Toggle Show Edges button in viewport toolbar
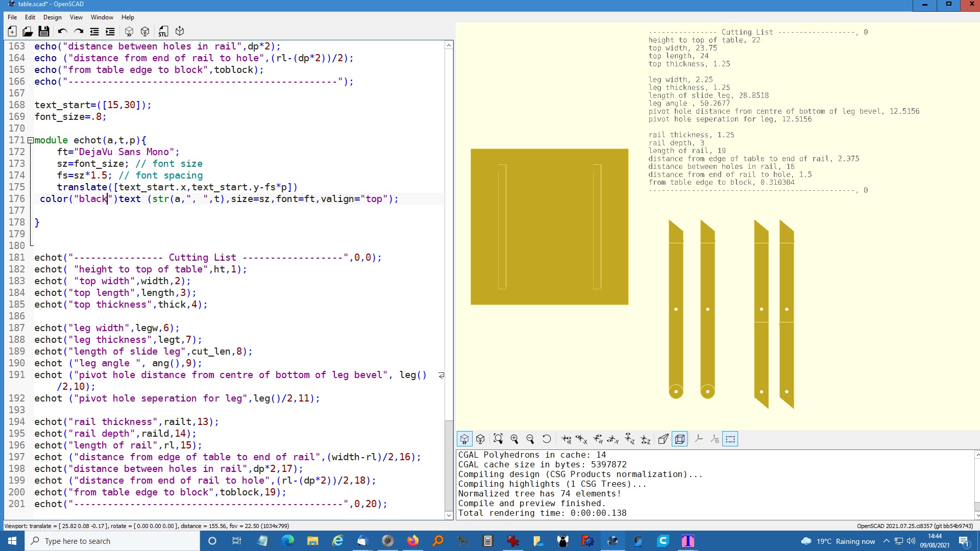The image size is (980, 551). [730, 439]
